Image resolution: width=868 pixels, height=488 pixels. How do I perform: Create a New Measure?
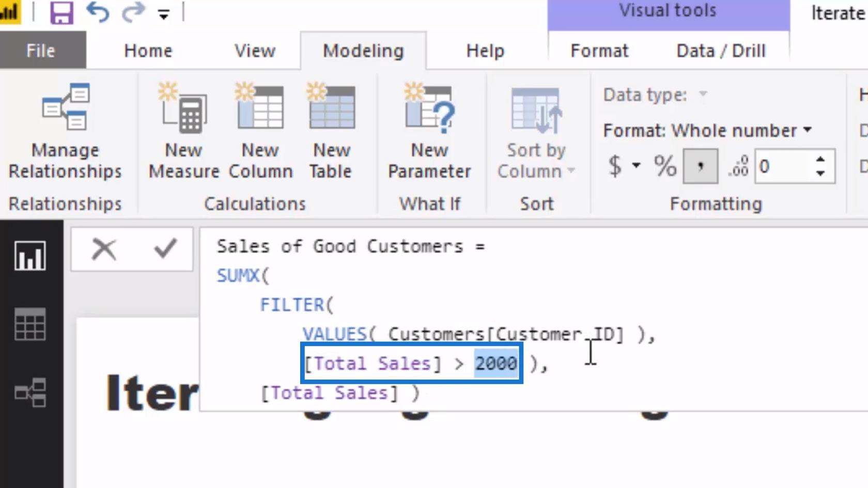184,132
